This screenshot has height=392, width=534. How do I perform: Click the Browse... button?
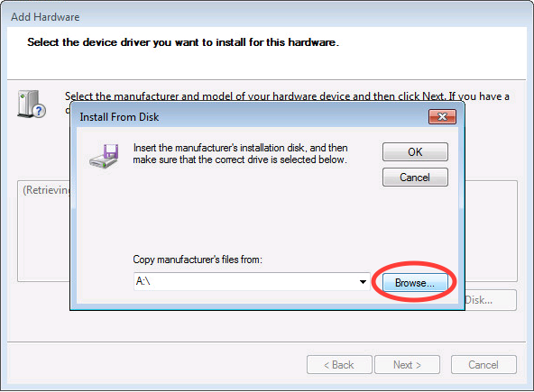[415, 282]
